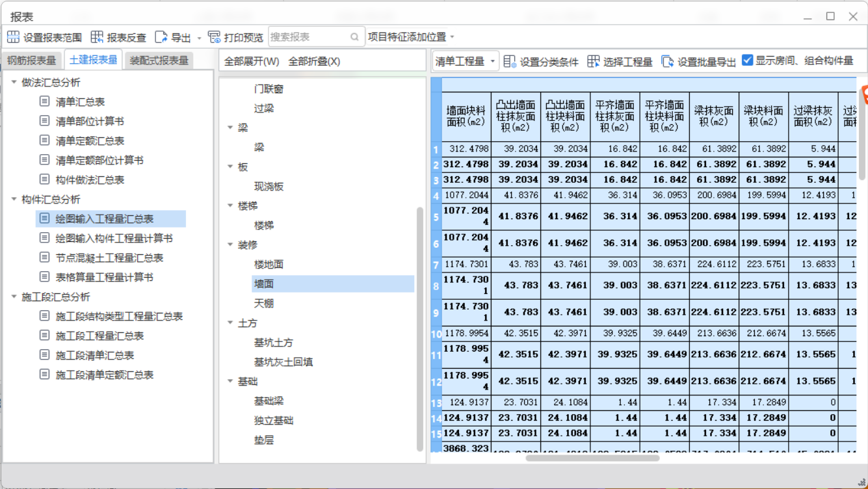Image resolution: width=868 pixels, height=489 pixels.
Task: Collapse the 构件汇总分析 group
Action: 14,199
